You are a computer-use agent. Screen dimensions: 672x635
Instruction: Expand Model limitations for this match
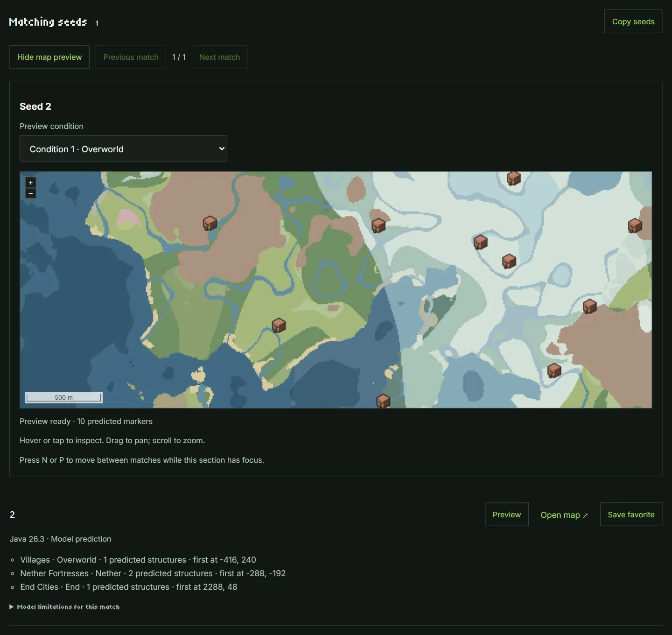coord(64,607)
